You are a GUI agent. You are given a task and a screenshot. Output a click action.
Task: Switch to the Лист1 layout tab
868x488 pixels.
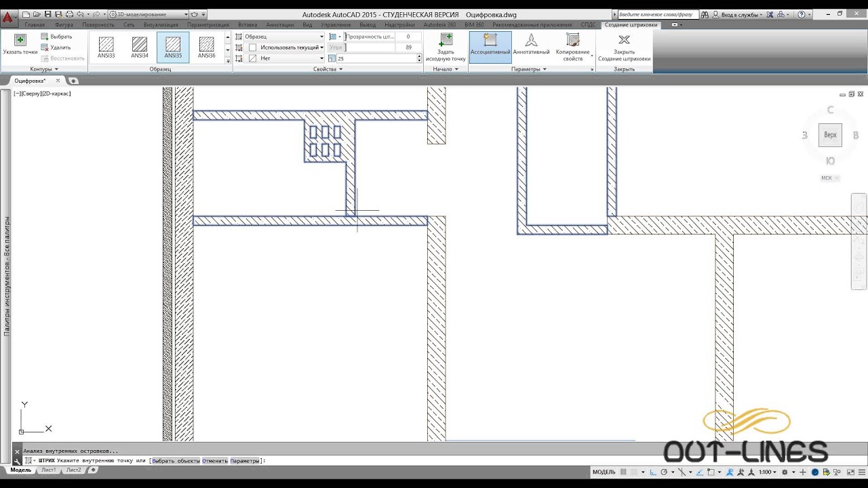(x=48, y=470)
